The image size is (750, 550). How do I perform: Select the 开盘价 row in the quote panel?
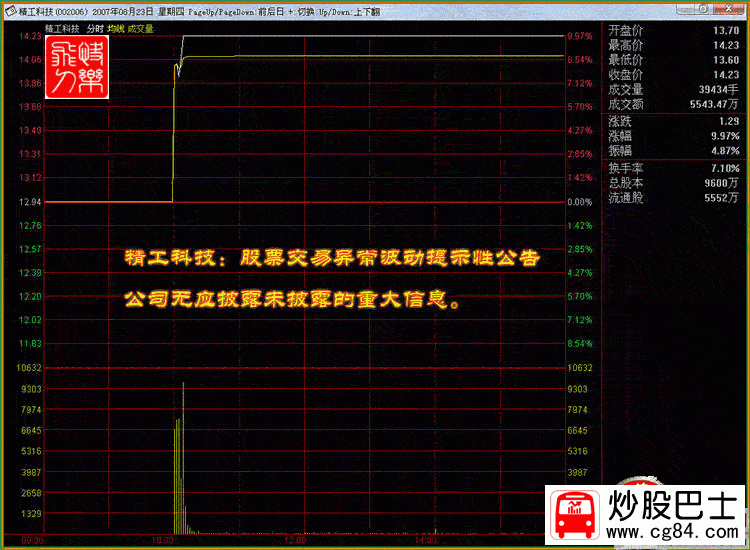point(673,30)
